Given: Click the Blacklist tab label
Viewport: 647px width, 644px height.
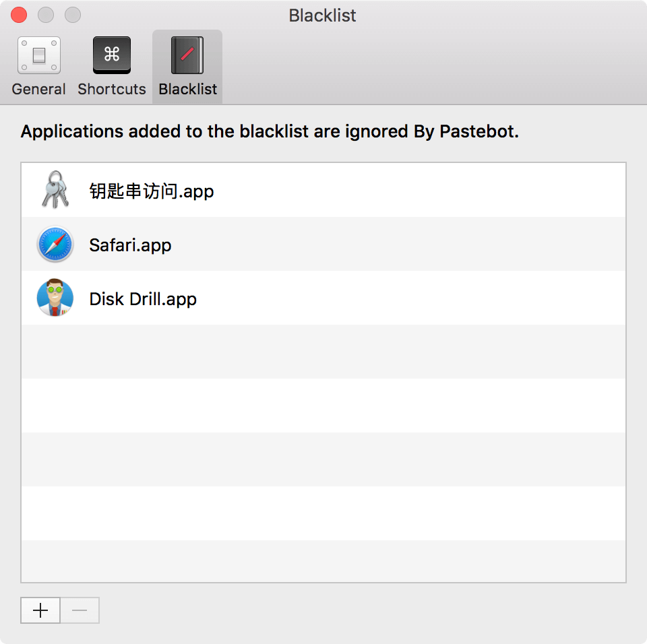Looking at the screenshot, I should [x=188, y=89].
